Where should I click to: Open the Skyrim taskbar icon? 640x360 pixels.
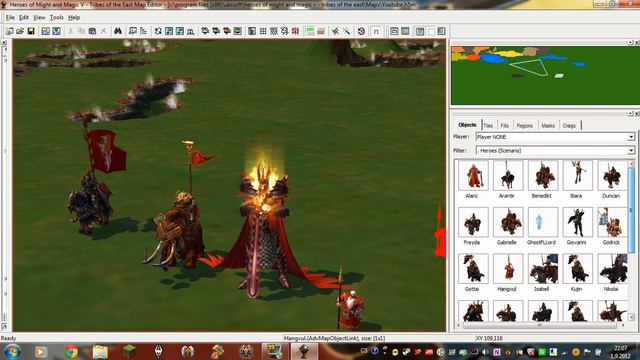tap(159, 351)
